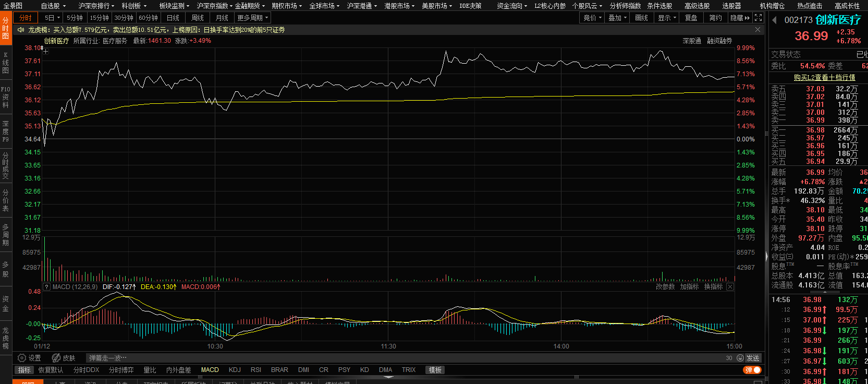
Task: Close the 龙虎榜 announcement bar
Action: 757,30
